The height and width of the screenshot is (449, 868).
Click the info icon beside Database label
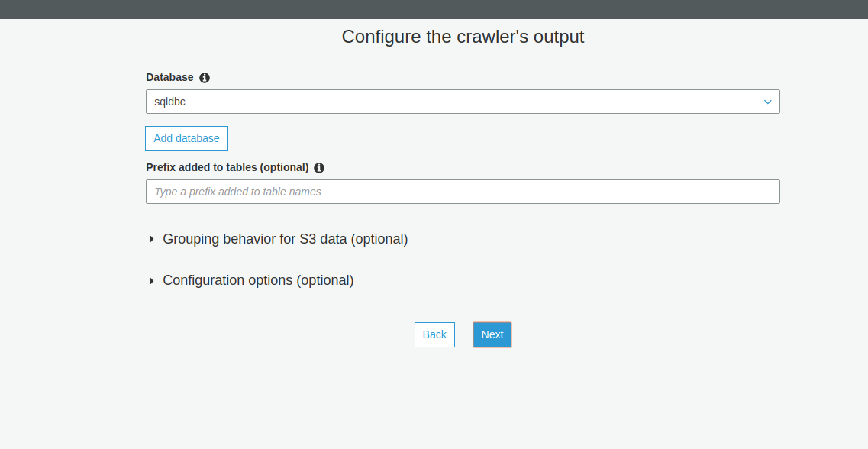(205, 78)
